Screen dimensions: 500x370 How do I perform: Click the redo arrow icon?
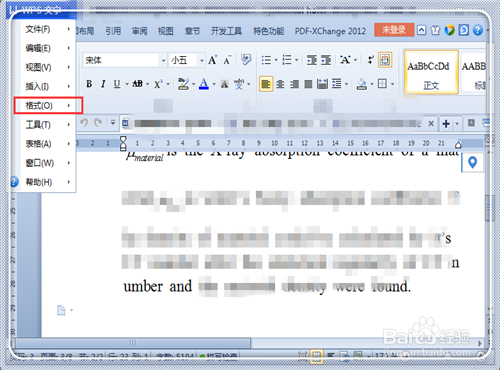98,123
